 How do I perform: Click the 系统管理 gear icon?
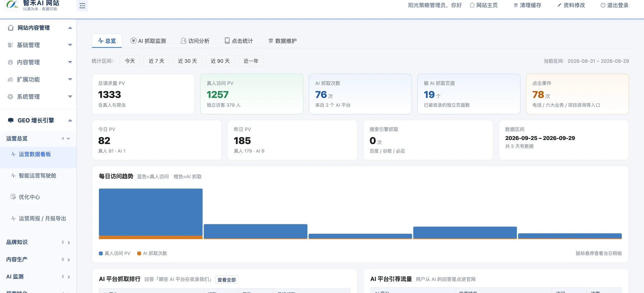(10, 97)
